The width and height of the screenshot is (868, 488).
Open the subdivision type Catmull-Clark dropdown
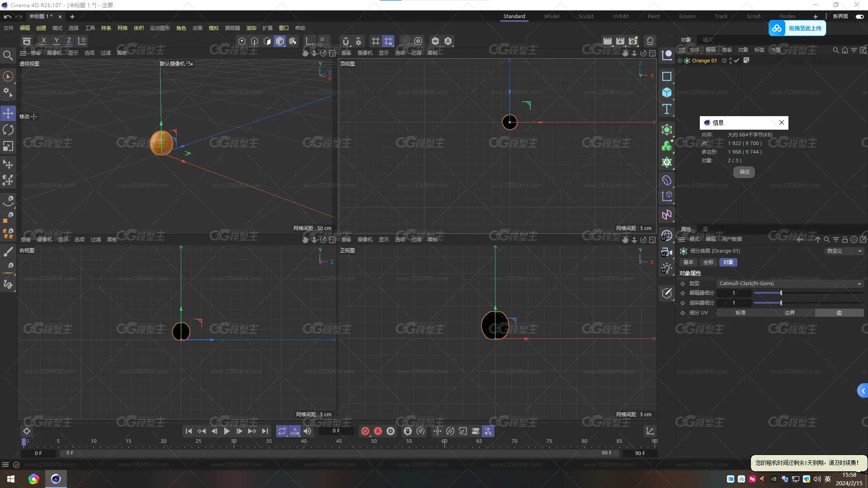point(790,283)
